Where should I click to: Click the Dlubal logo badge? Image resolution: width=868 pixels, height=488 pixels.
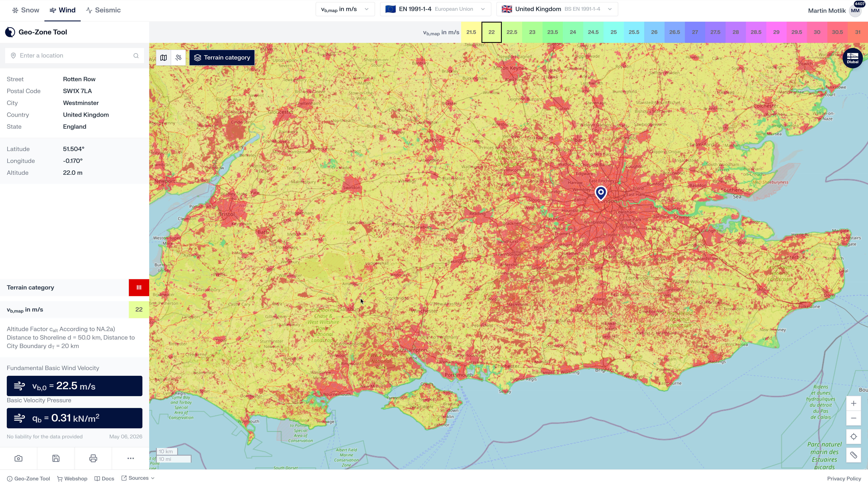pos(853,58)
